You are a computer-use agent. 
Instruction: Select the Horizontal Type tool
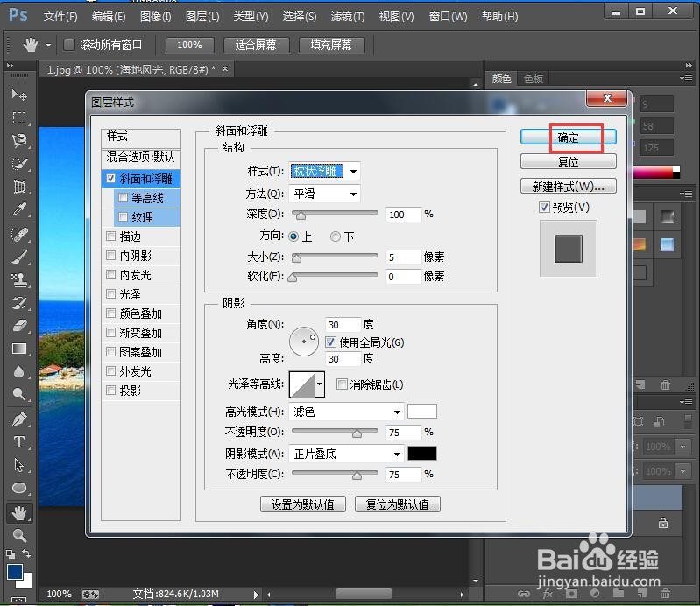(x=19, y=442)
